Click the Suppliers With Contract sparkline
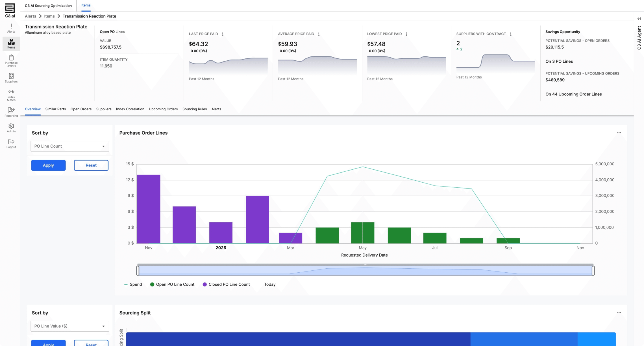Viewport: 644px width, 346px height. 496,63
